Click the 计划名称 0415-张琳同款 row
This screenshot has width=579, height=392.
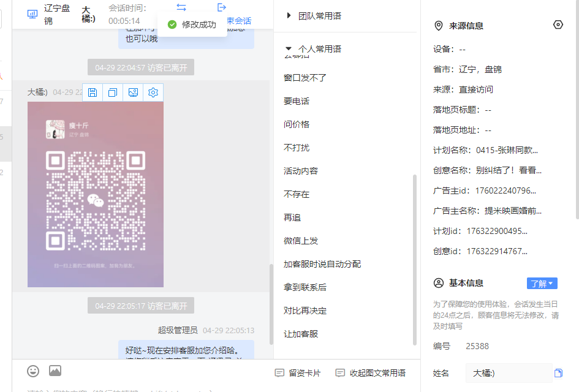485,150
